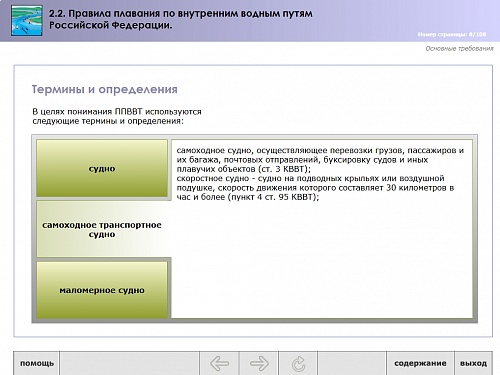Open the 'помощь' help button
This screenshot has width=500, height=375.
[37, 363]
